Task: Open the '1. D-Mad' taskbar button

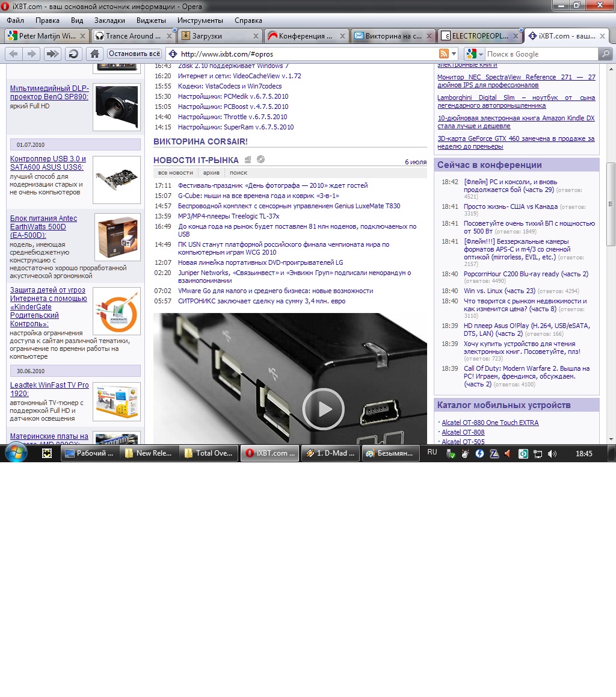Action: [330, 453]
